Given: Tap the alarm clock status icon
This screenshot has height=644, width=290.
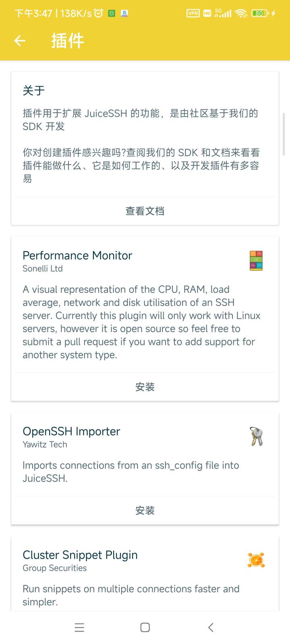Looking at the screenshot, I should point(98,13).
